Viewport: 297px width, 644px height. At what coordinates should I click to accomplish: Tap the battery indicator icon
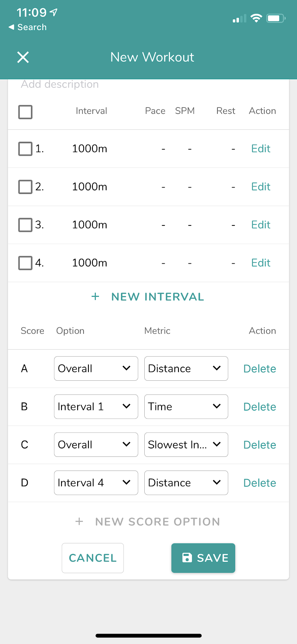click(276, 18)
